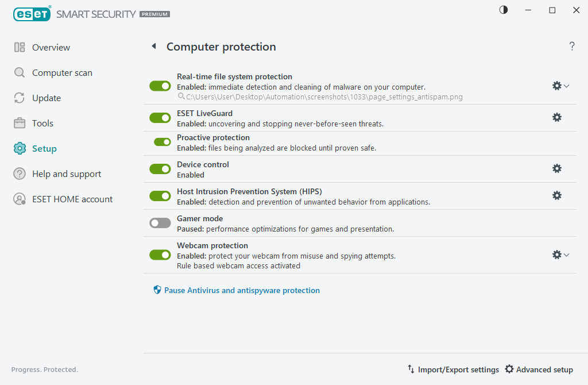The height and width of the screenshot is (385, 588).
Task: Open Advanced setup
Action: click(x=539, y=369)
